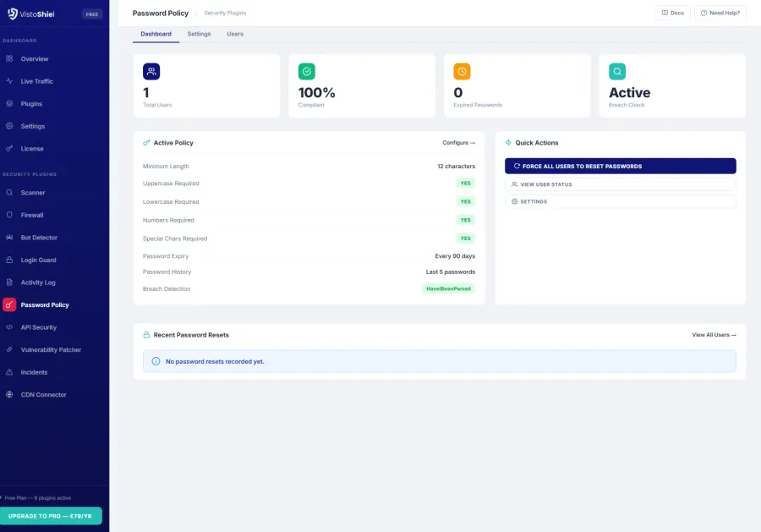Viewport: 761px width, 532px height.
Task: Open the Docs page
Action: pyautogui.click(x=672, y=13)
